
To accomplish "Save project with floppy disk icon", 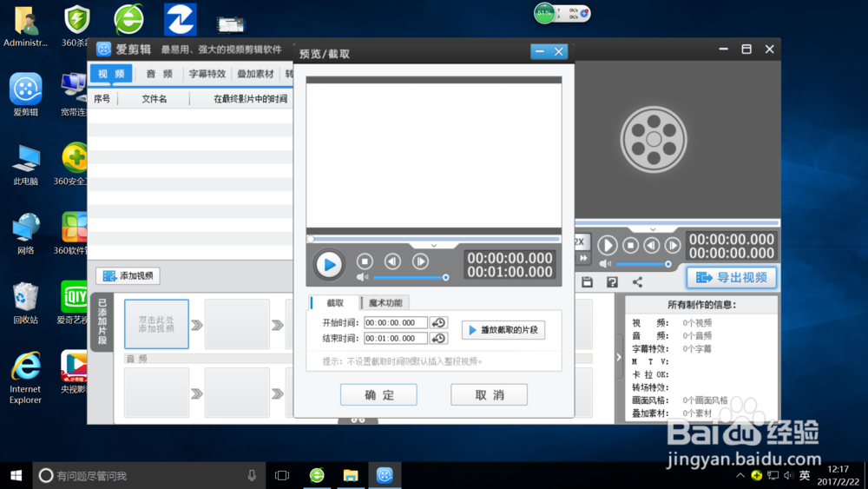I will click(587, 282).
